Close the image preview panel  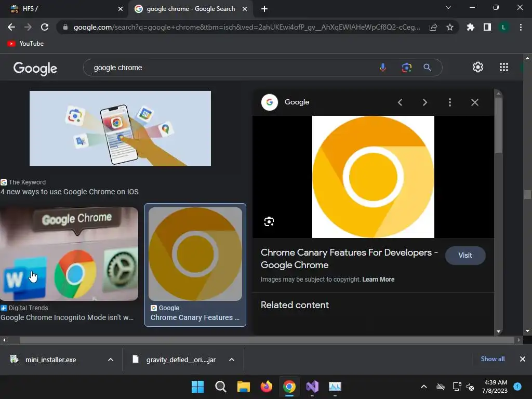(x=475, y=102)
